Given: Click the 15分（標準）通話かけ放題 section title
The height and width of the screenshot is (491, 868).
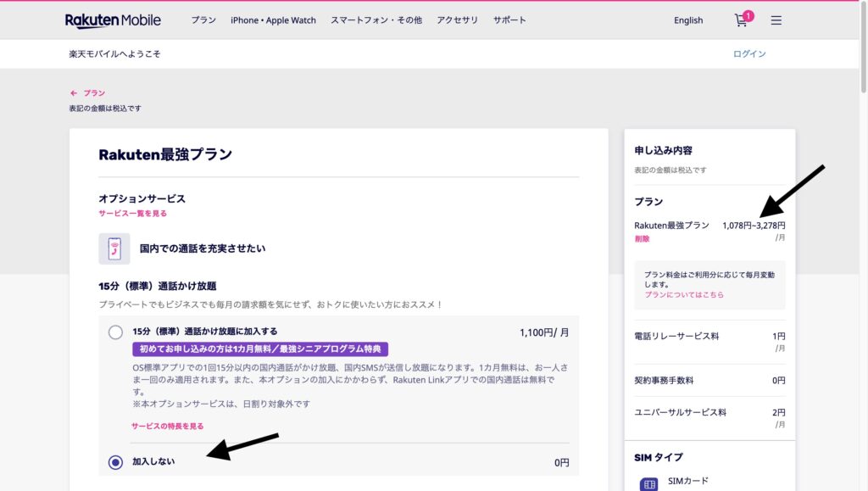Looking at the screenshot, I should click(157, 286).
